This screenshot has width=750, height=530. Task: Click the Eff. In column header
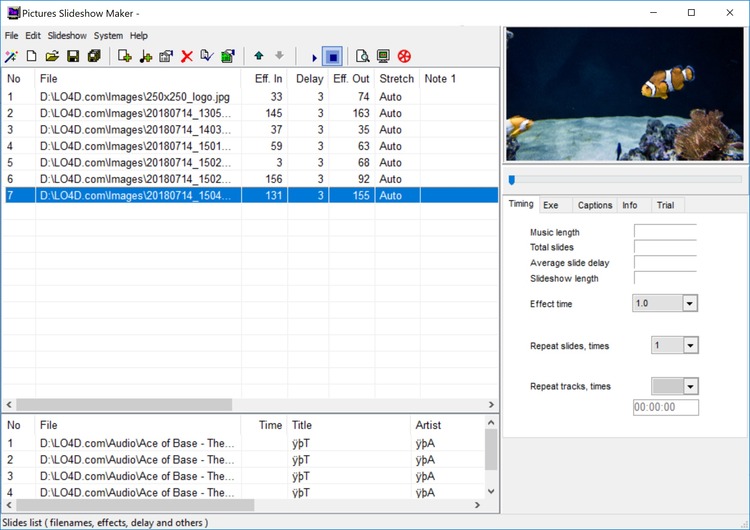pos(264,78)
